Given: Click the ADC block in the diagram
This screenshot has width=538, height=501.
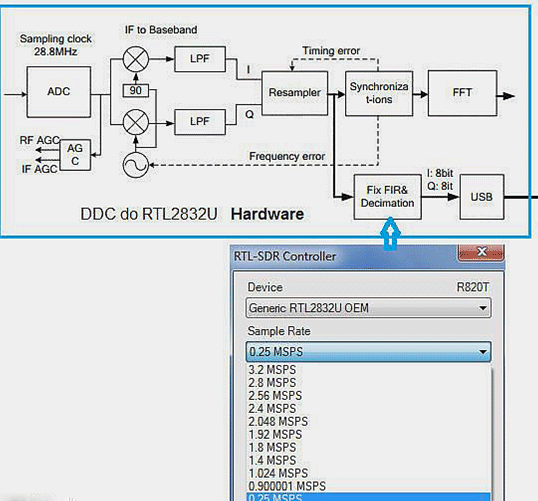Looking at the screenshot, I should (59, 92).
